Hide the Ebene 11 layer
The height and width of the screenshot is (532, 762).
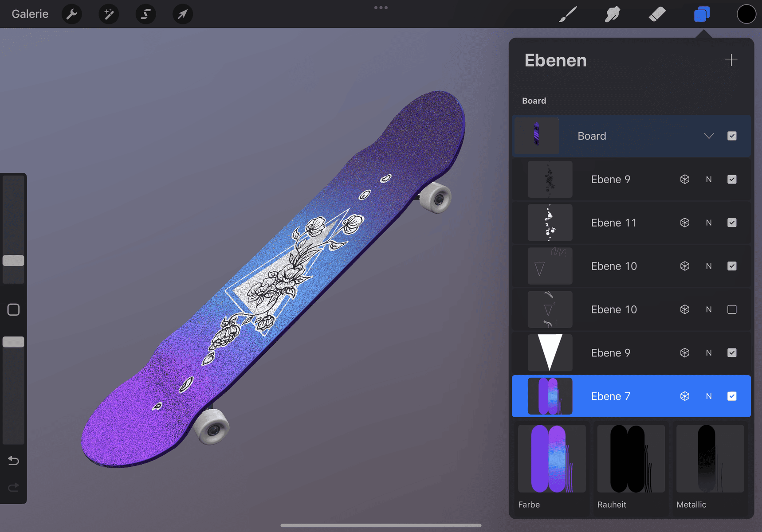732,223
